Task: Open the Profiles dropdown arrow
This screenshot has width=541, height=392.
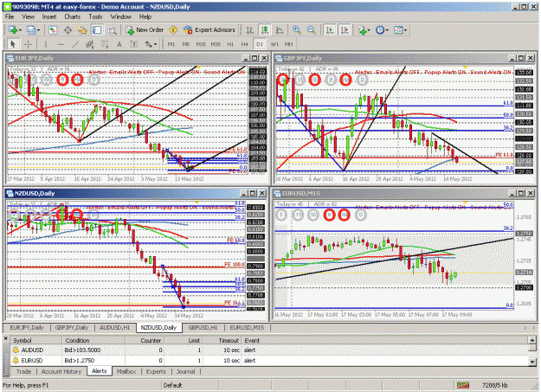Action: click(38, 30)
